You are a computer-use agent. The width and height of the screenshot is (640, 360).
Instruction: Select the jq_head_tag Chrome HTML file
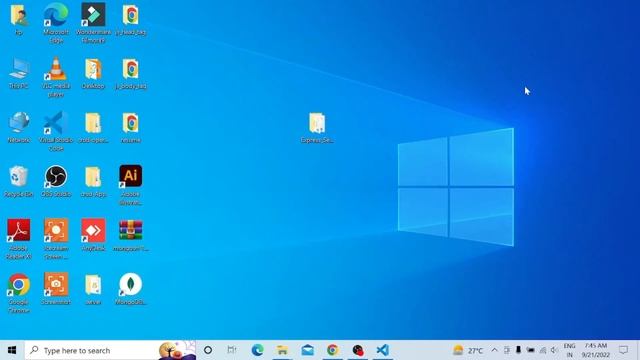pos(131,20)
